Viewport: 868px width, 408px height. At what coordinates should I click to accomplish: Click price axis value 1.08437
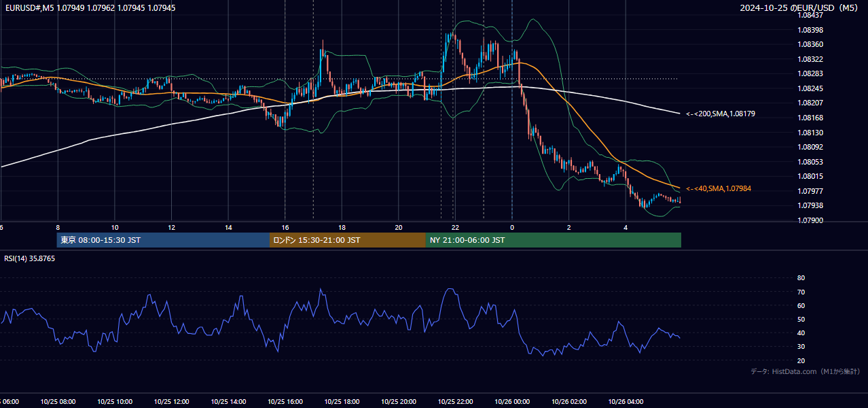pos(810,15)
